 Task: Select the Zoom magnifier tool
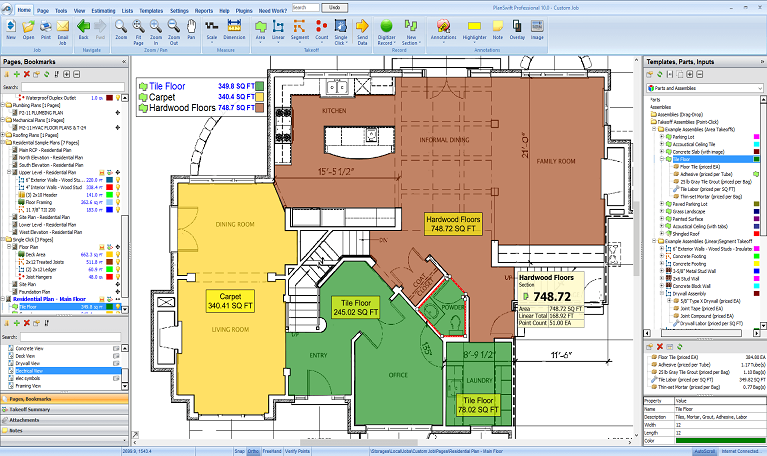(121, 29)
